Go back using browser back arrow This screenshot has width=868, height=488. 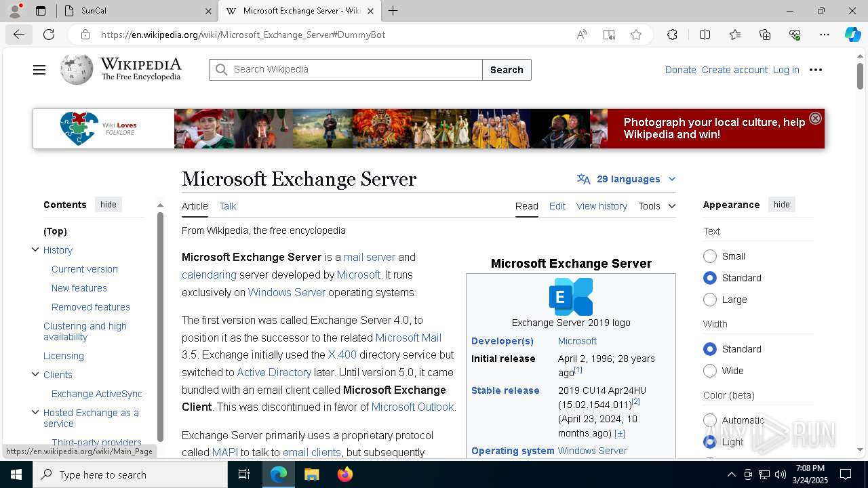[18, 35]
